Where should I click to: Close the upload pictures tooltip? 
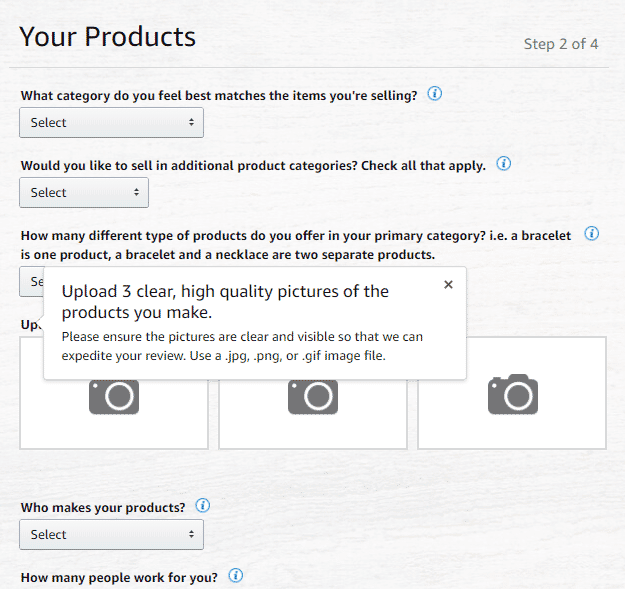coord(448,285)
